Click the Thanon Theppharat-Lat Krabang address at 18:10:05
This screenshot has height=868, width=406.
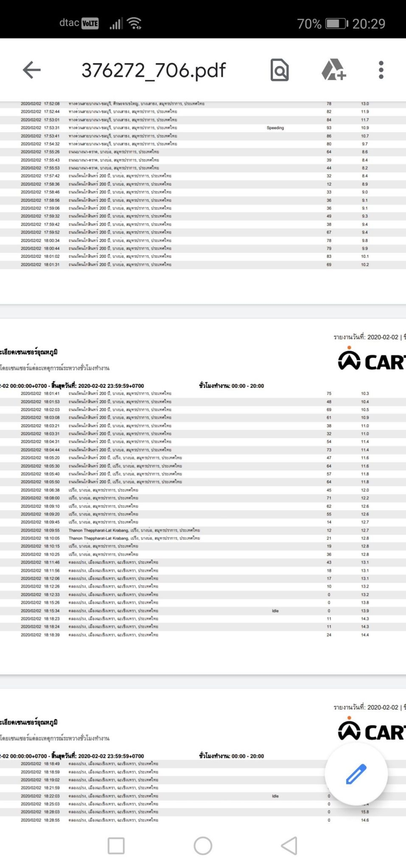point(134,538)
